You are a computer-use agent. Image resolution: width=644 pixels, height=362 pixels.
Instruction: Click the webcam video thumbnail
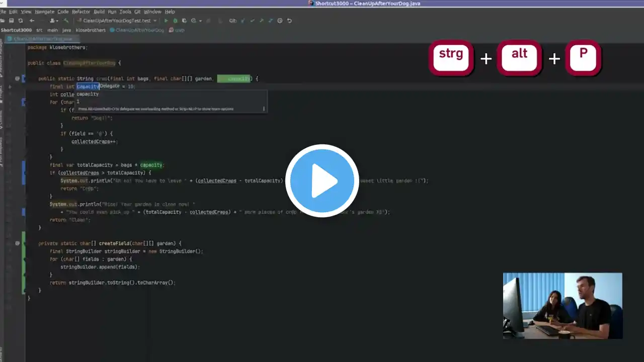[x=562, y=306]
